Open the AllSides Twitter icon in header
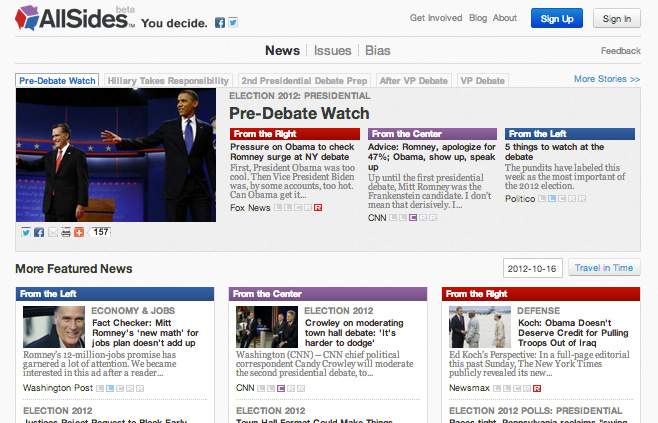 (233, 23)
